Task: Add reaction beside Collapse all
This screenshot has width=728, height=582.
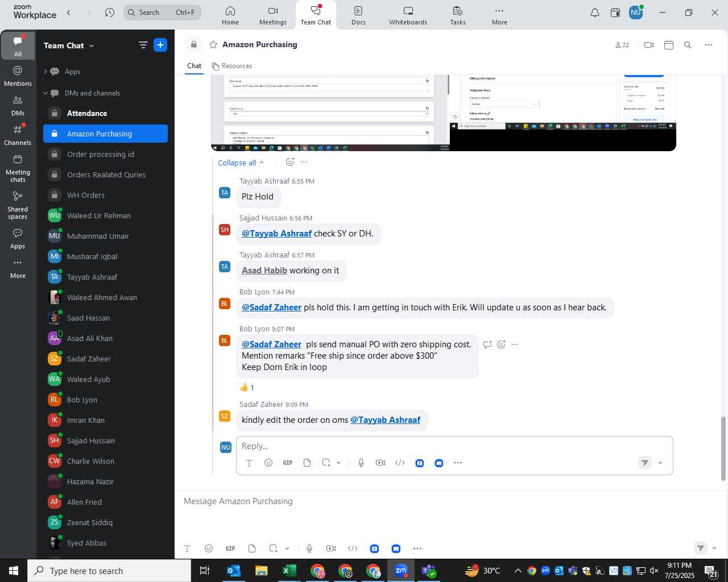Action: [x=290, y=162]
